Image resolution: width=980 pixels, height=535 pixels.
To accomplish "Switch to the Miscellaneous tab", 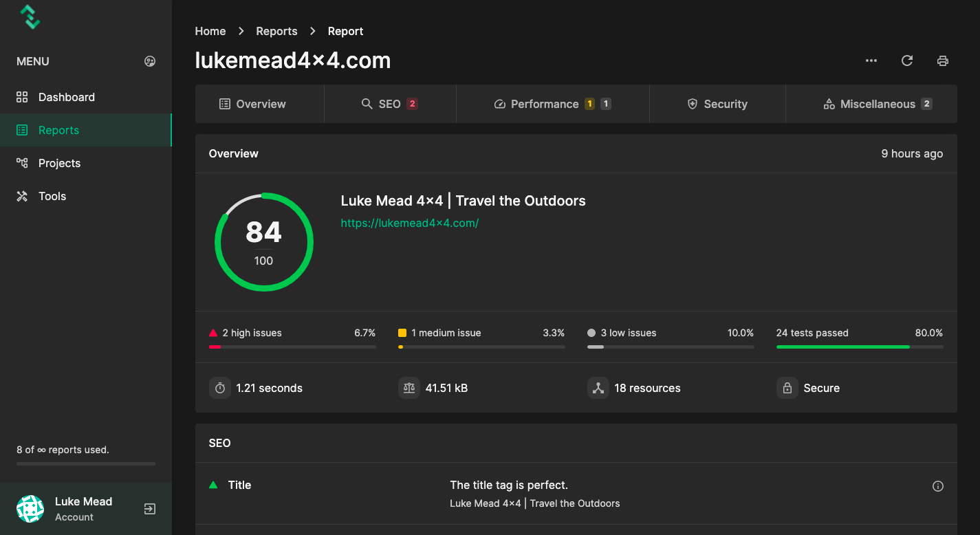I will click(871, 104).
